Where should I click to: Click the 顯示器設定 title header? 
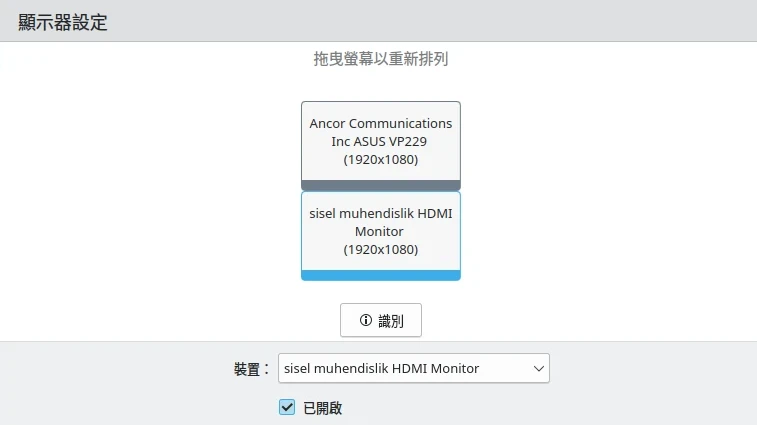(63, 22)
